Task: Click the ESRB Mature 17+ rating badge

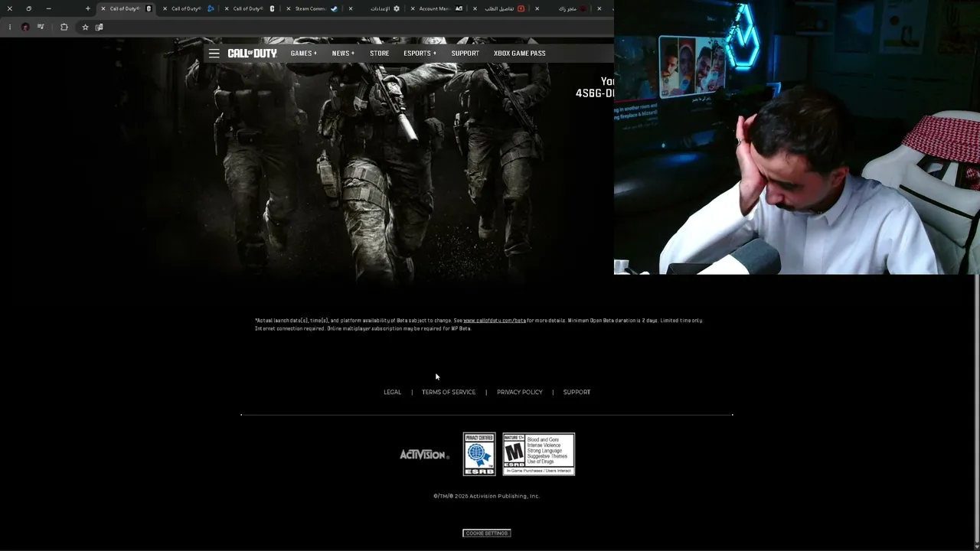Action: coord(539,454)
